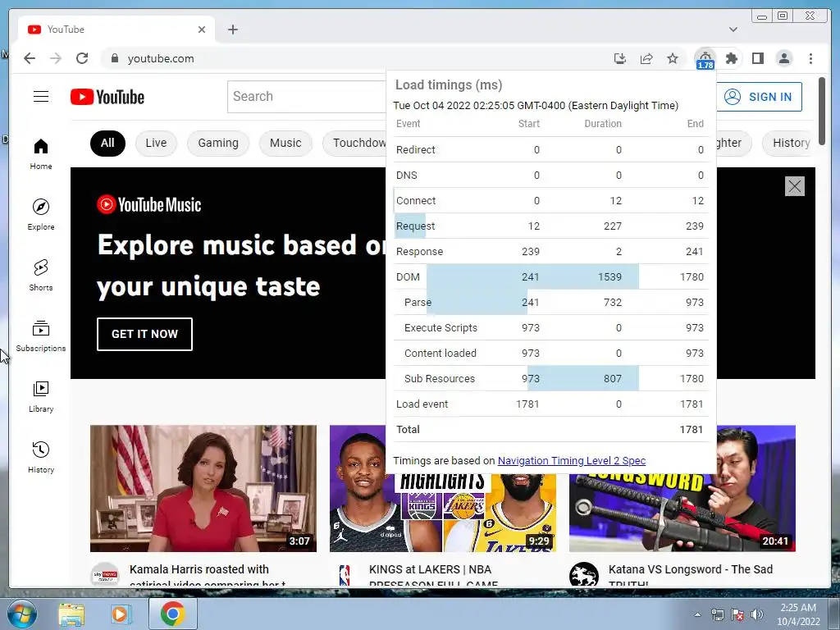Click the YouTube logo
The height and width of the screenshot is (630, 840).
pos(107,97)
